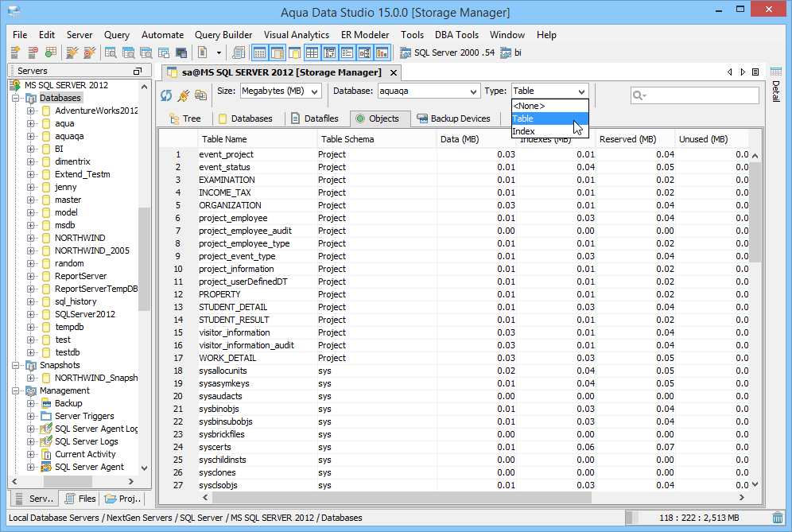
Task: Sort by the Reserved (MB) column header
Action: tap(635, 139)
